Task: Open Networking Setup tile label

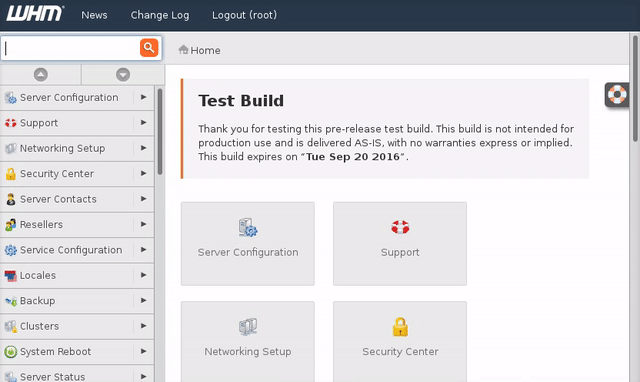Action: click(x=248, y=352)
